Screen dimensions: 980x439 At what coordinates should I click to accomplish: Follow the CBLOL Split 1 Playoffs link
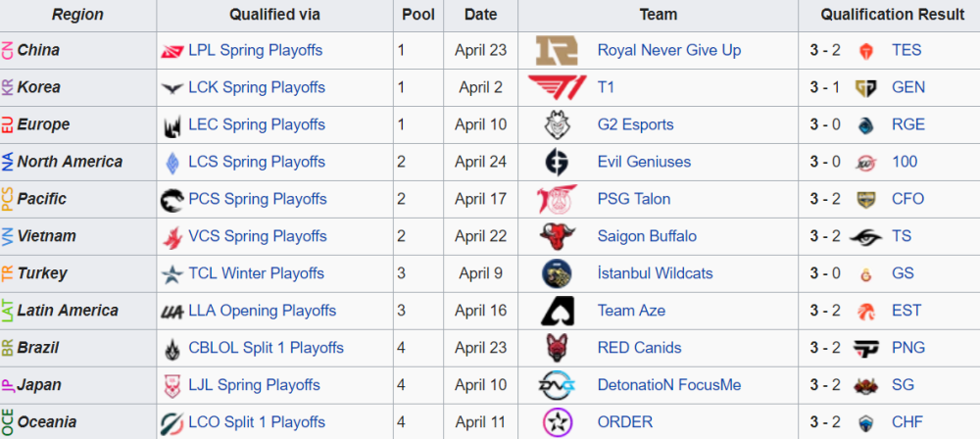pyautogui.click(x=266, y=348)
